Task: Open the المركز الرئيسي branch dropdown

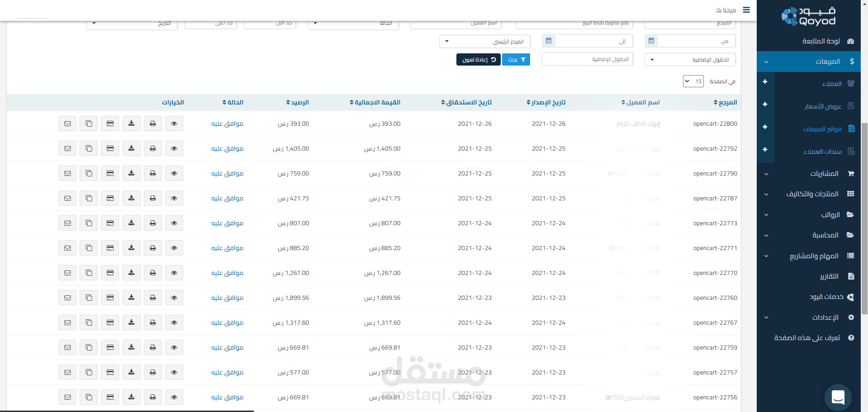Action: (484, 41)
